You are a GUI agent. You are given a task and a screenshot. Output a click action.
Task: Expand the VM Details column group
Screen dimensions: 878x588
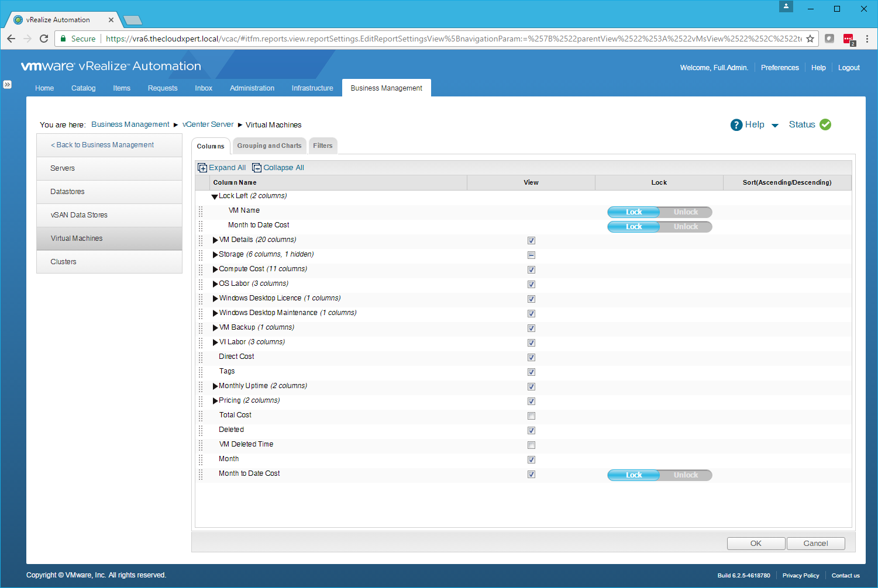[x=215, y=240]
